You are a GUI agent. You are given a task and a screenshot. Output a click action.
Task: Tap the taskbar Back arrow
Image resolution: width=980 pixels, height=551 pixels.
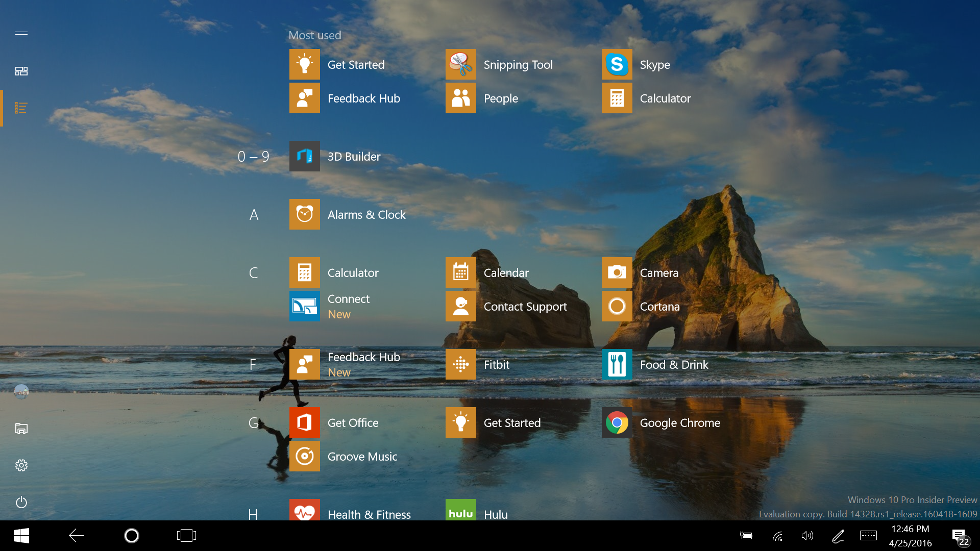pyautogui.click(x=77, y=536)
